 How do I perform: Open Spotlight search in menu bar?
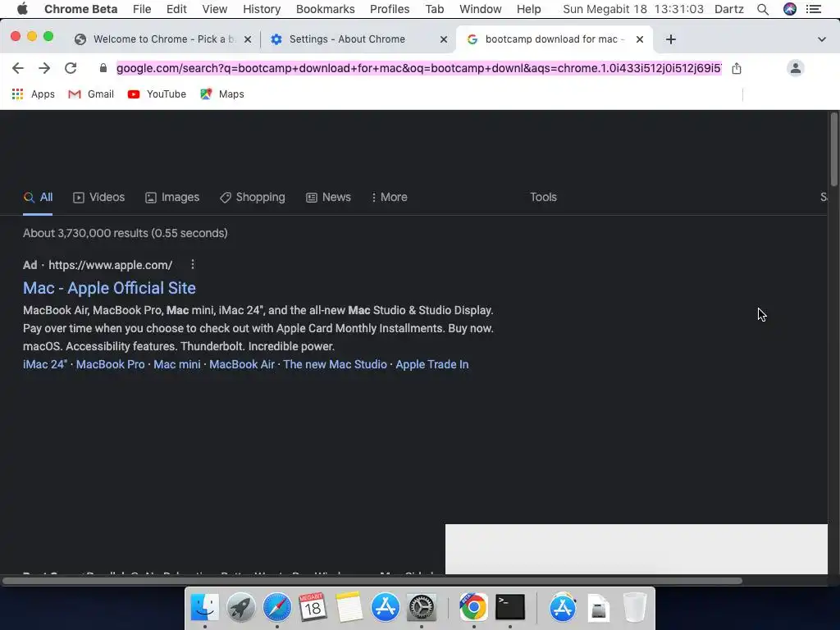(x=763, y=9)
